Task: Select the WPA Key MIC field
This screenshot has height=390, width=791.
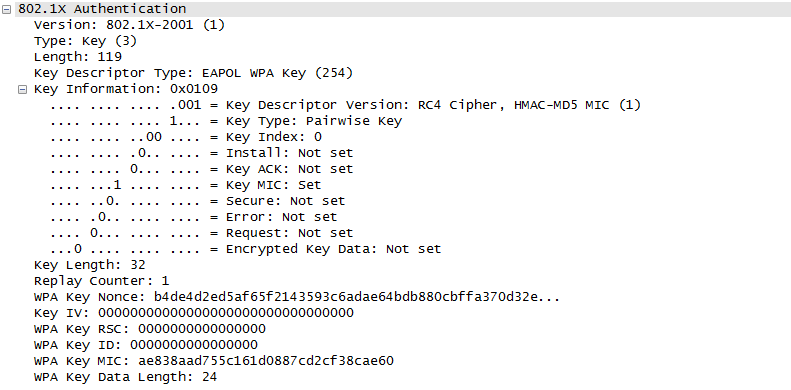Action: click(x=214, y=361)
